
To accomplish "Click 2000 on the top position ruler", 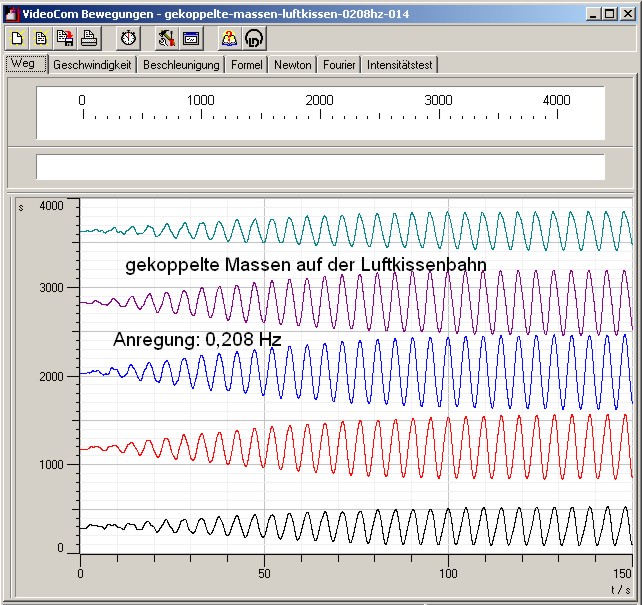I will pyautogui.click(x=319, y=100).
